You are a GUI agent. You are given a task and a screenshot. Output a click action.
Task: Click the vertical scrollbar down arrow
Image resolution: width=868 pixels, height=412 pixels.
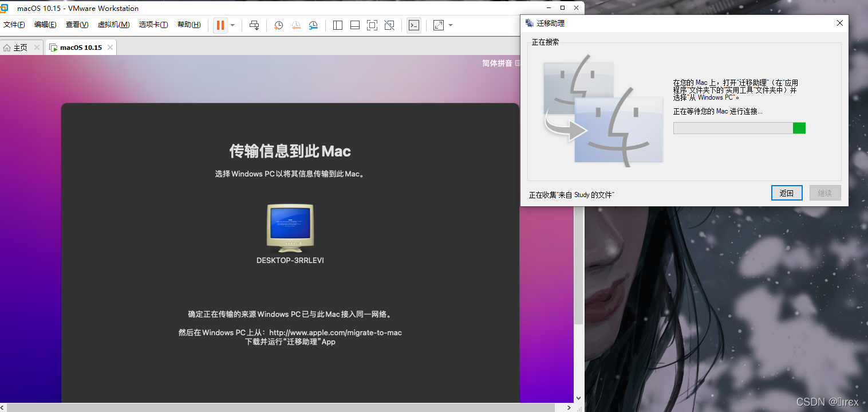pos(578,398)
